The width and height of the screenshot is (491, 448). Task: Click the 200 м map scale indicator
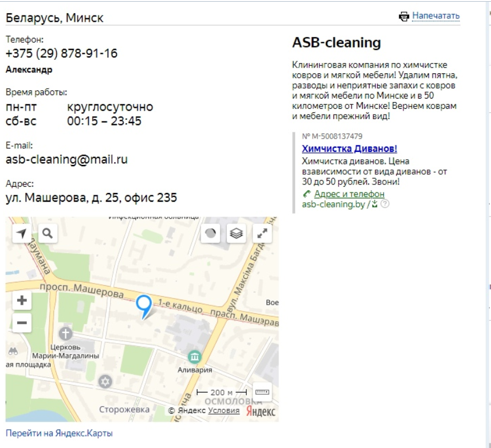pyautogui.click(x=222, y=392)
